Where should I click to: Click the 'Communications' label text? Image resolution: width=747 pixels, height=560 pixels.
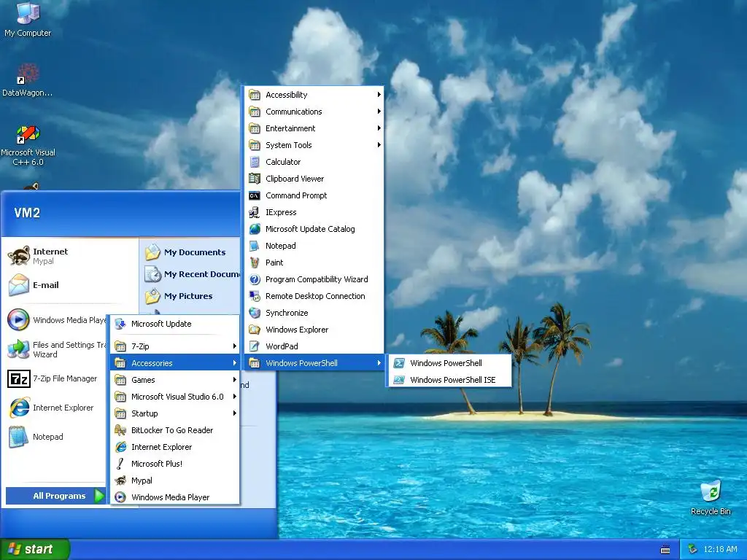click(x=293, y=112)
